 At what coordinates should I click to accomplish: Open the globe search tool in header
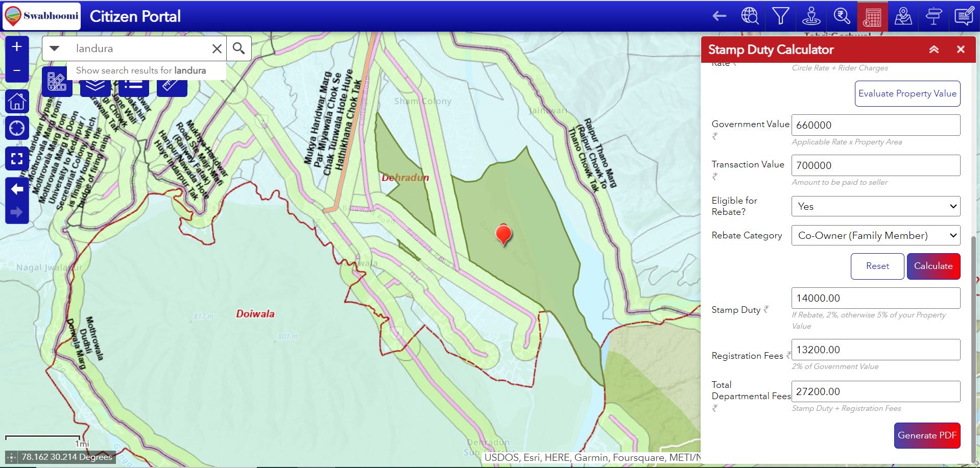coord(750,16)
